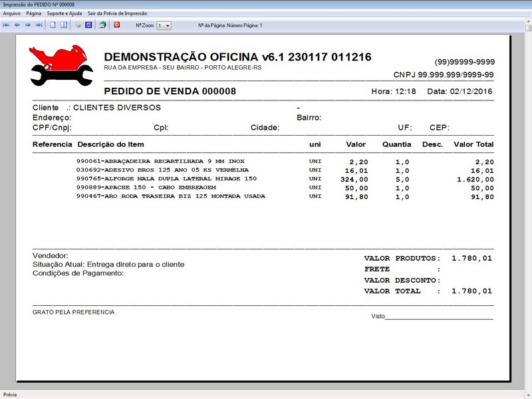This screenshot has width=532, height=399.
Task: Go to the first page
Action: pyautogui.click(x=7, y=25)
